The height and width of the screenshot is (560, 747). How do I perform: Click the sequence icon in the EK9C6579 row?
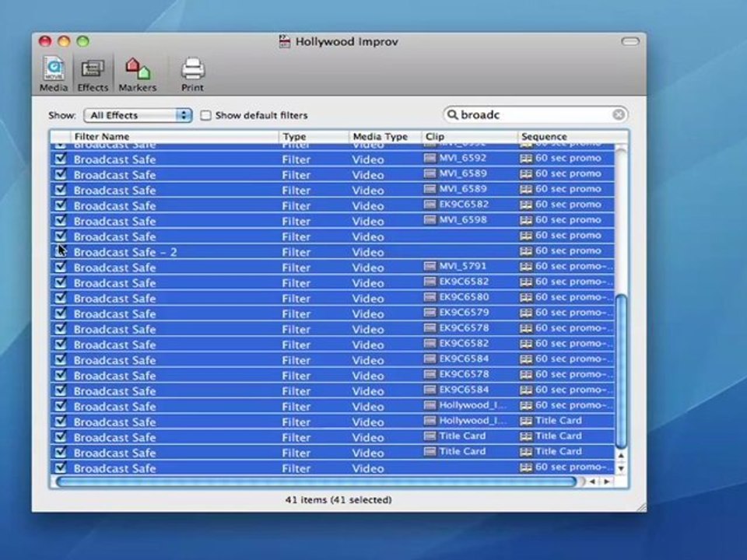(x=526, y=313)
